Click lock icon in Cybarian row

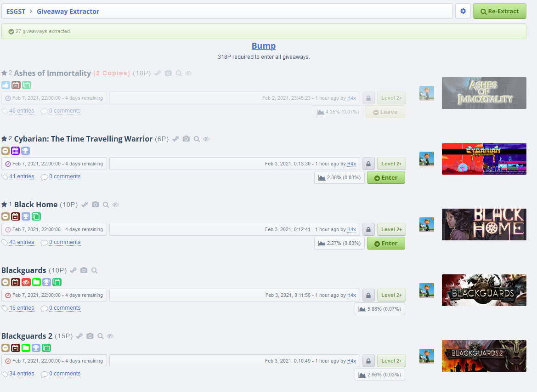(368, 164)
